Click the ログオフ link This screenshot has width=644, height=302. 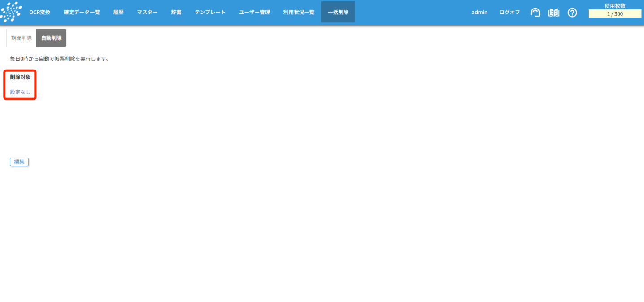point(509,12)
